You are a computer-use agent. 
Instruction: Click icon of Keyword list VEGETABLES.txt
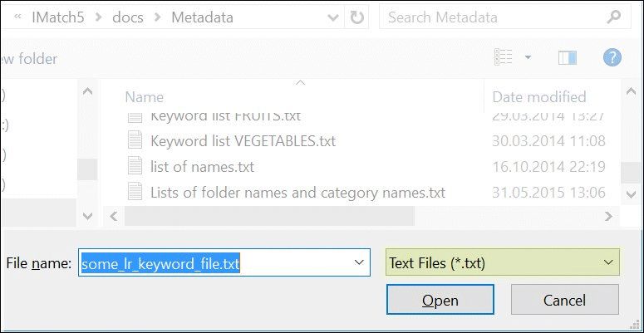click(x=135, y=141)
